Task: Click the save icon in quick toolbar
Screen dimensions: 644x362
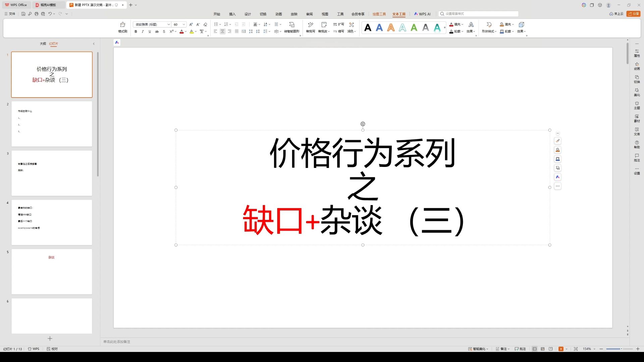Action: [x=23, y=14]
